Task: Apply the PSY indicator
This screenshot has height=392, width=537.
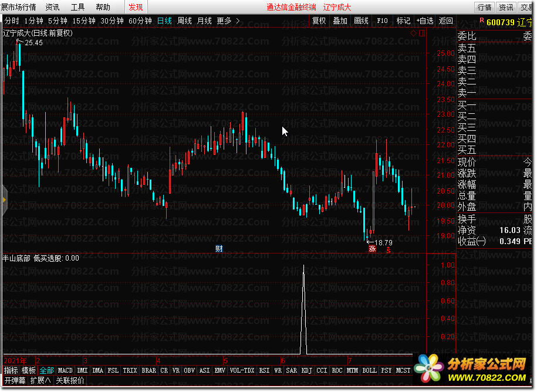Action: pos(386,370)
